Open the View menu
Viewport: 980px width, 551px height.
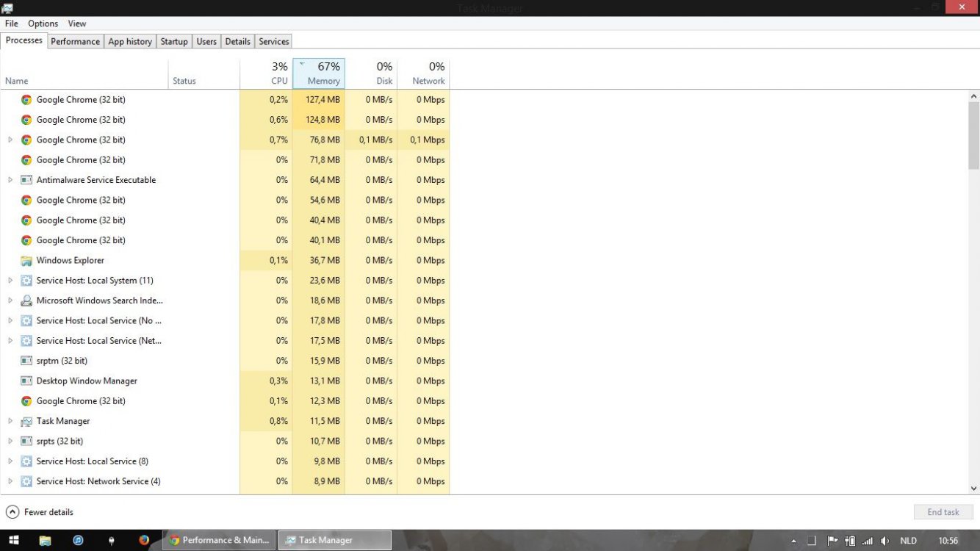point(77,24)
